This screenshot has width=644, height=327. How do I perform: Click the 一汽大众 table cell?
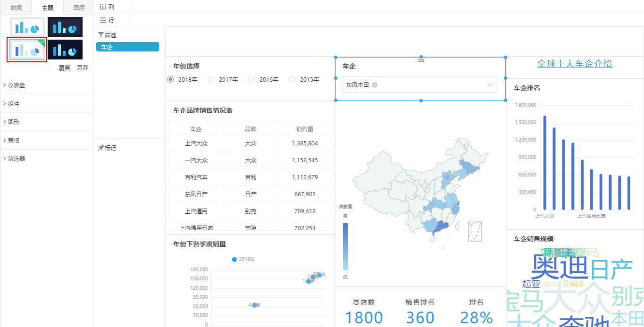point(196,160)
